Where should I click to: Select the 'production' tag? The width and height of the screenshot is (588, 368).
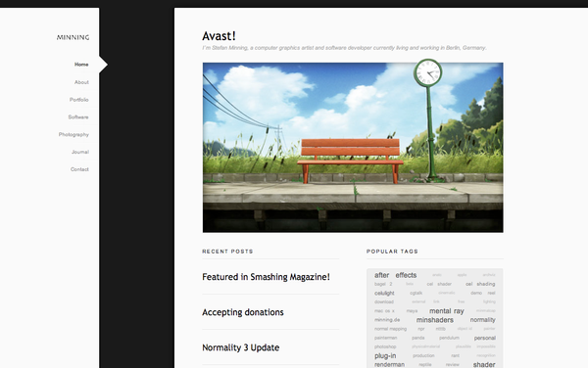coord(423,356)
